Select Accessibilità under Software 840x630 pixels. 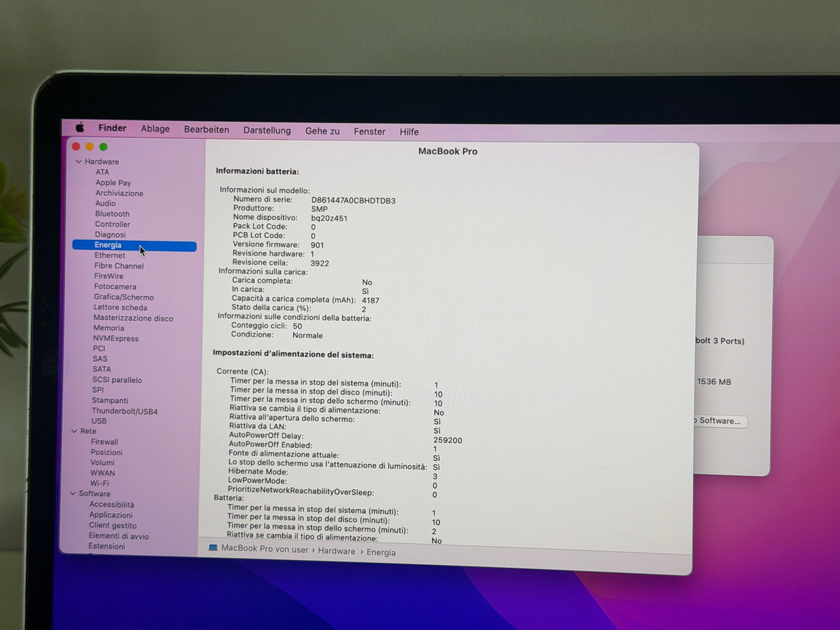point(112,505)
